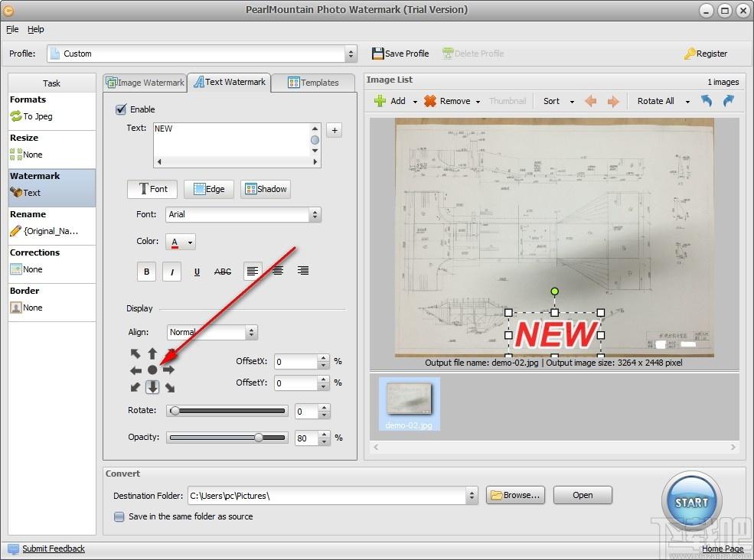Click the Remove red X icon

(430, 101)
